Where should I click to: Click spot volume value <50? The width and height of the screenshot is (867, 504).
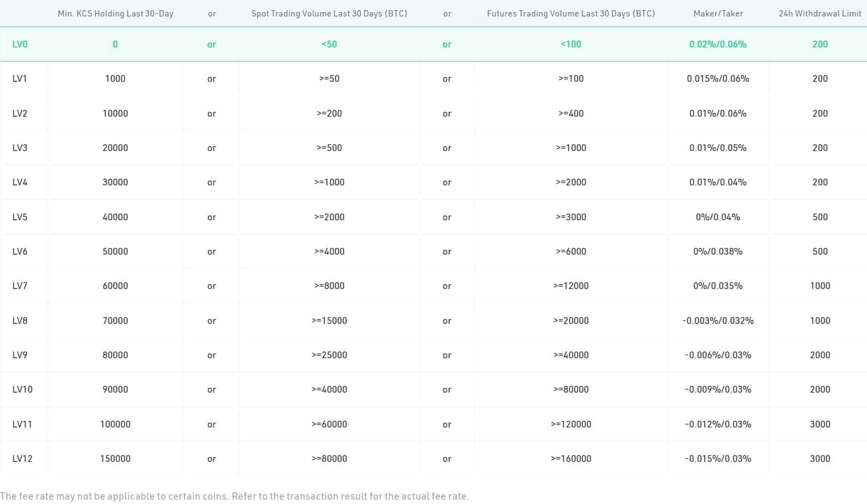click(329, 44)
